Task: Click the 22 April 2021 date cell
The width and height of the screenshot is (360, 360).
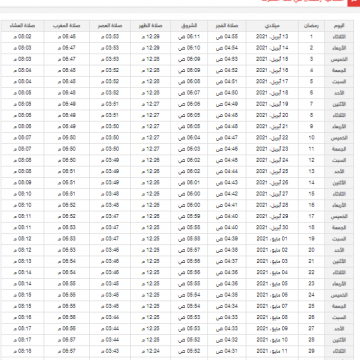Action: pos(272,138)
